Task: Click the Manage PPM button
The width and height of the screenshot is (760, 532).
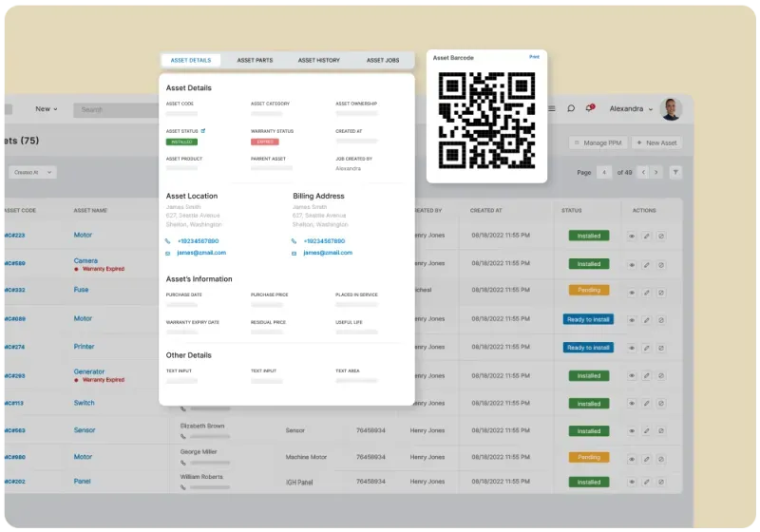Action: coord(598,142)
